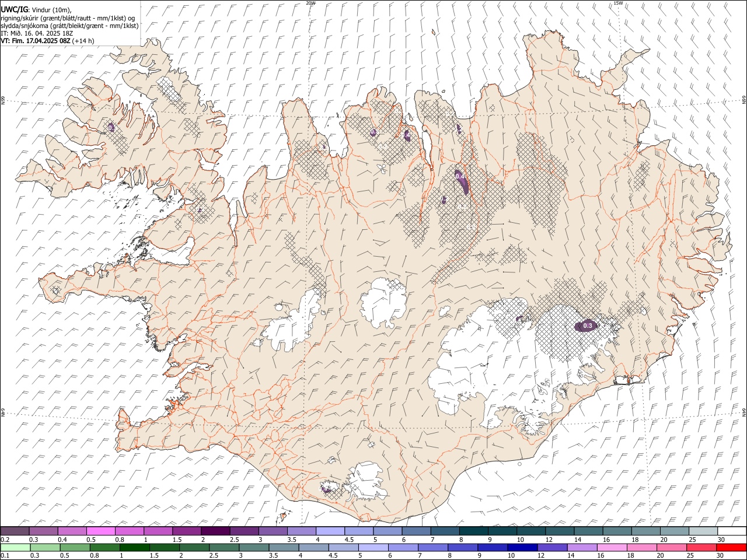Viewport: 747px width, 560px height.
Task: Click the UWC/IG title text
Action: click(x=13, y=10)
